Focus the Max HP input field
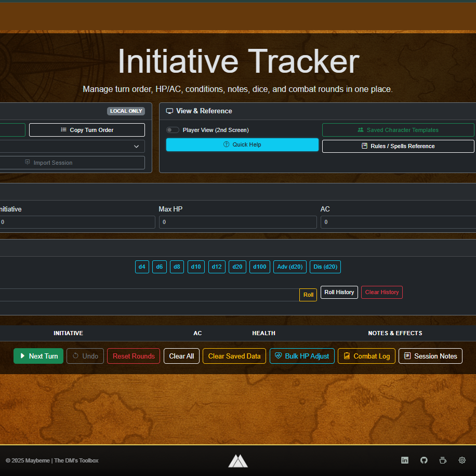This screenshot has width=476, height=476. pos(238,222)
